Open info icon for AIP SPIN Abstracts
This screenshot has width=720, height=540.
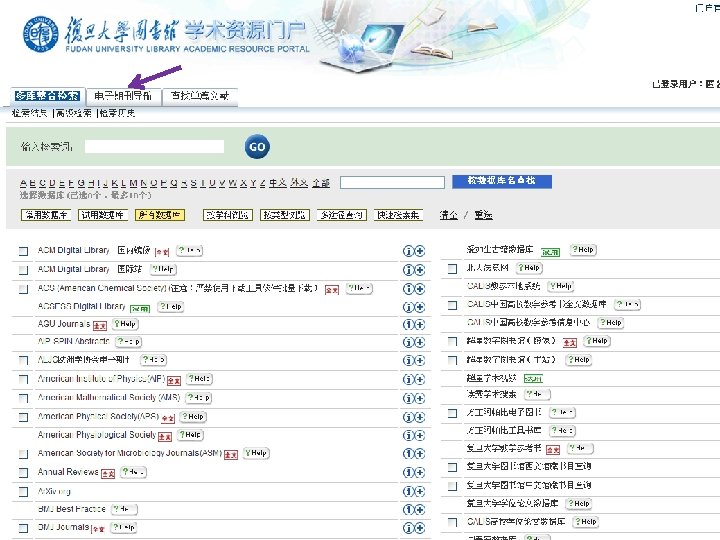point(408,342)
